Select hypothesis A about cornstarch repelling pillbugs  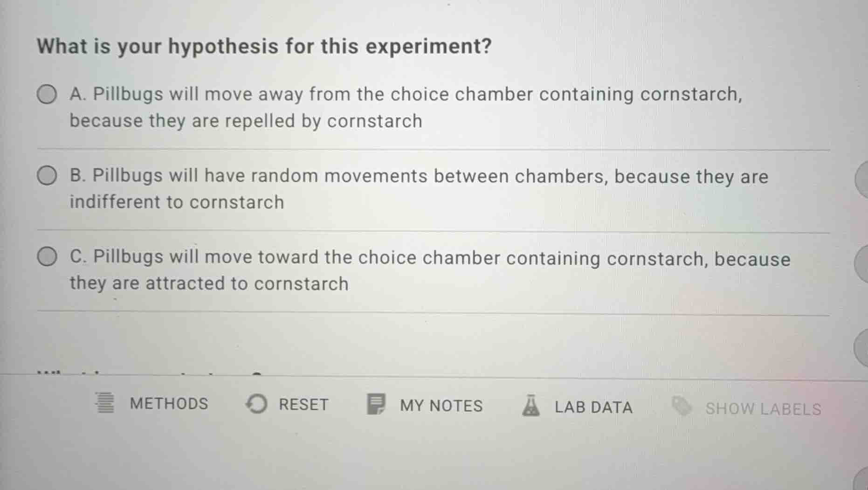(47, 94)
